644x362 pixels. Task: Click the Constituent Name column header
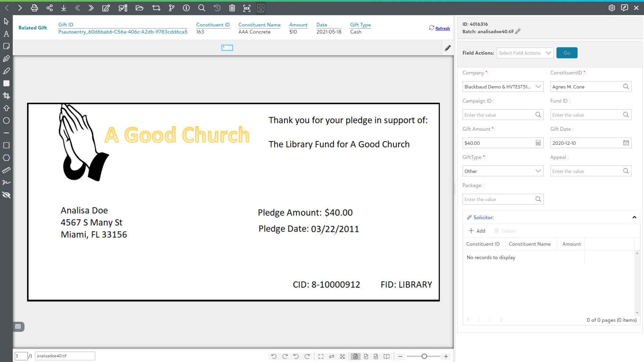[530, 244]
